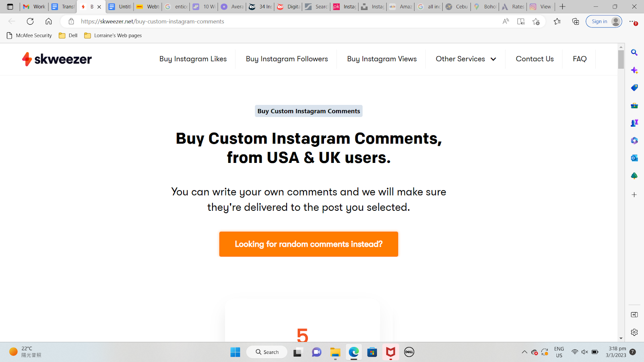644x362 pixels.
Task: Open the Edge sidebar Search icon
Action: (x=634, y=53)
